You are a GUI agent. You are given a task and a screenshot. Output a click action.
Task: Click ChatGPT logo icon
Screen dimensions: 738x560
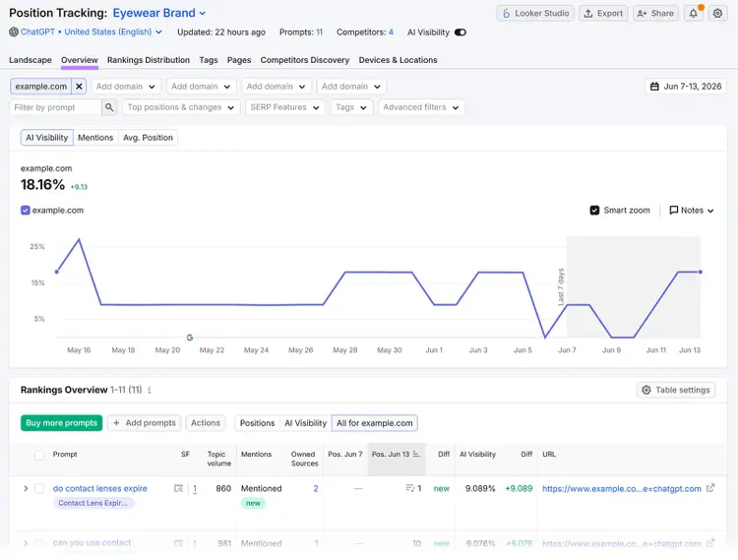14,32
